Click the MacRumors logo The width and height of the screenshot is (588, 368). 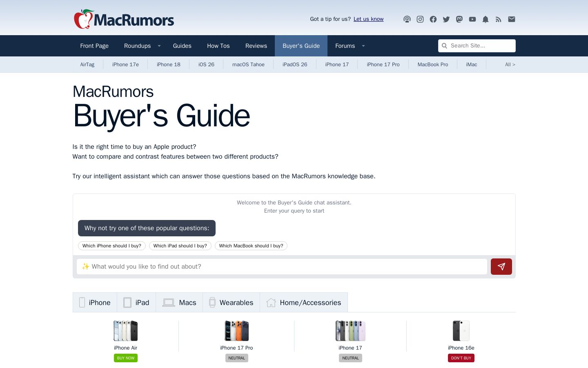124,19
